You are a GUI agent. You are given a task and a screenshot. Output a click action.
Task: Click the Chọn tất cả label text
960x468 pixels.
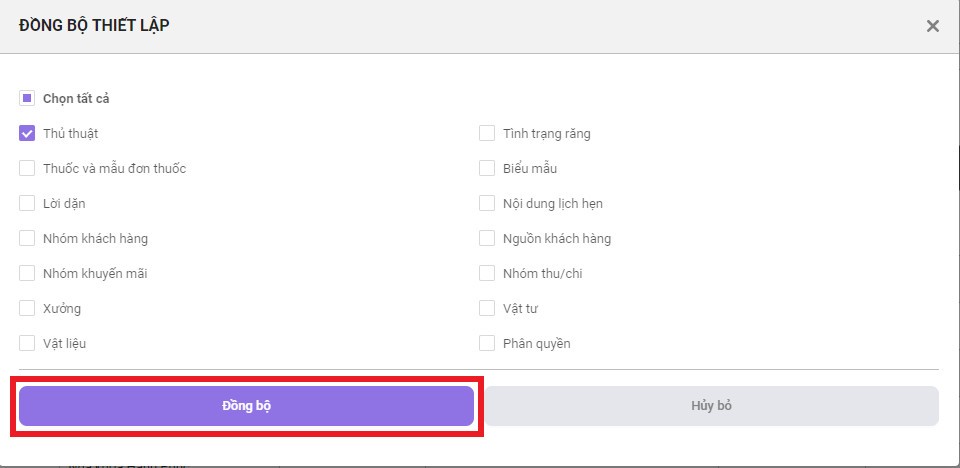(76, 98)
